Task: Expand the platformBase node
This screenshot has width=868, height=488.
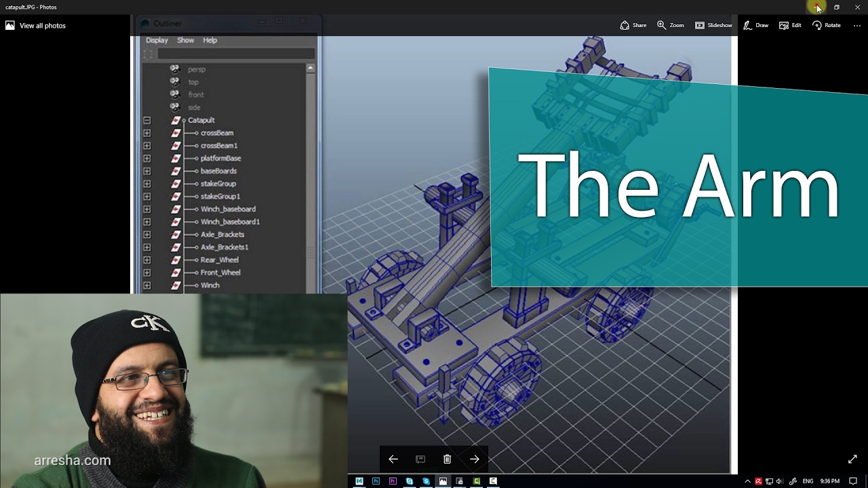Action: point(147,159)
